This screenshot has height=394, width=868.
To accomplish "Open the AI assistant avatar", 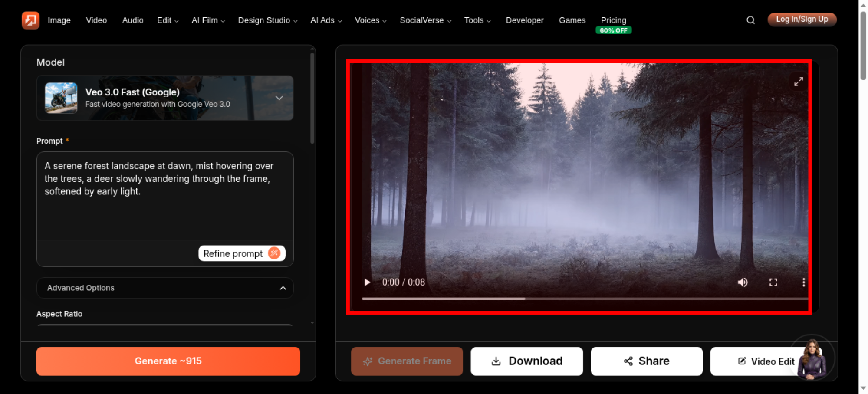I will [x=812, y=358].
